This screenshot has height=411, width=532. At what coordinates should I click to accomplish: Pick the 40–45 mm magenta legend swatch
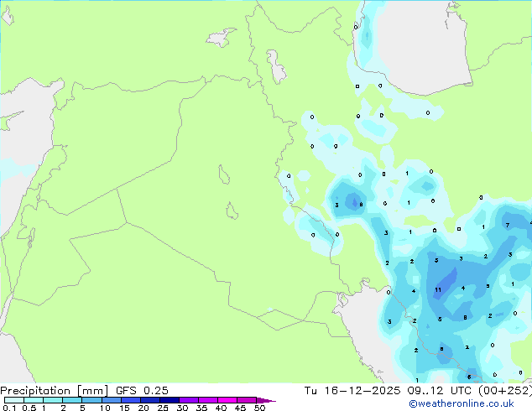(x=227, y=400)
